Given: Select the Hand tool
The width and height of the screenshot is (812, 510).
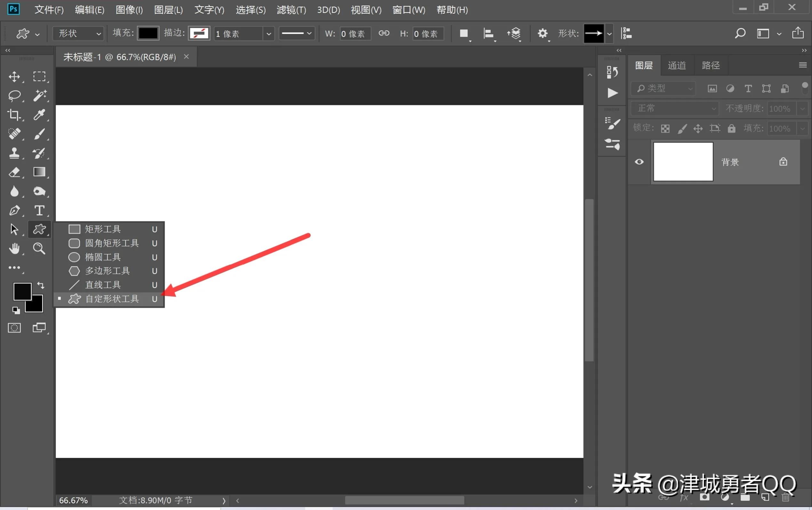Looking at the screenshot, I should point(14,248).
